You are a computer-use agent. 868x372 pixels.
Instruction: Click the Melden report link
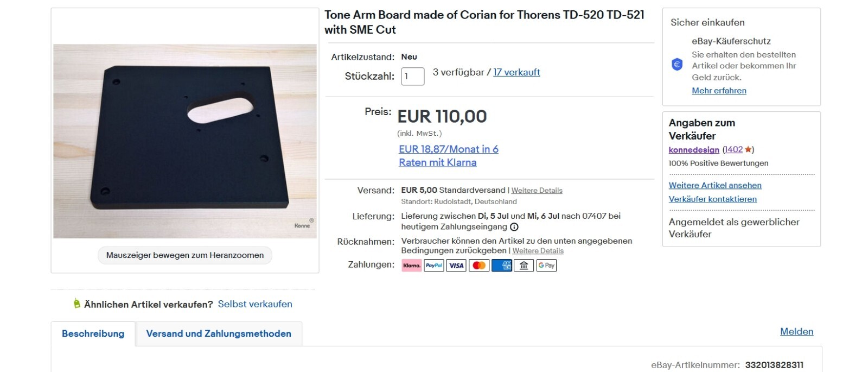coord(796,332)
